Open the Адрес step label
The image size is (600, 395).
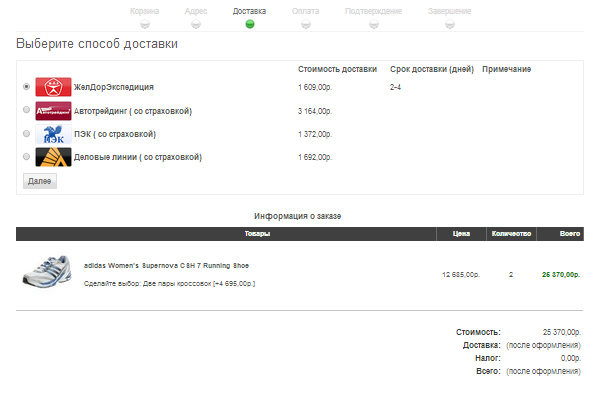click(196, 11)
